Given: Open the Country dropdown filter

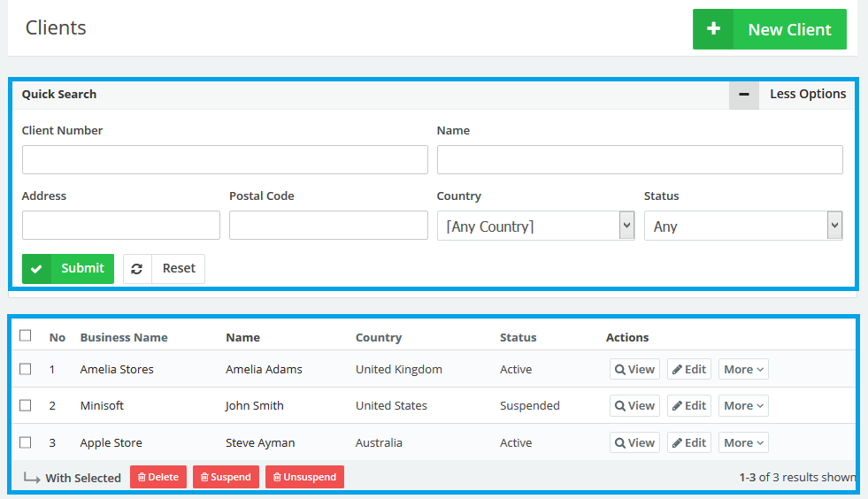Looking at the screenshot, I should click(535, 226).
